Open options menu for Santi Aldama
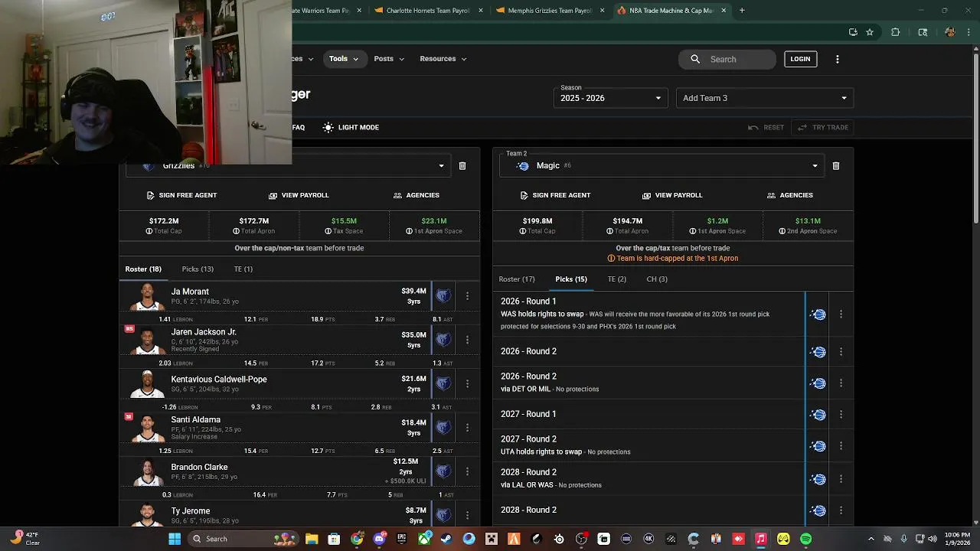The height and width of the screenshot is (551, 980). (467, 428)
